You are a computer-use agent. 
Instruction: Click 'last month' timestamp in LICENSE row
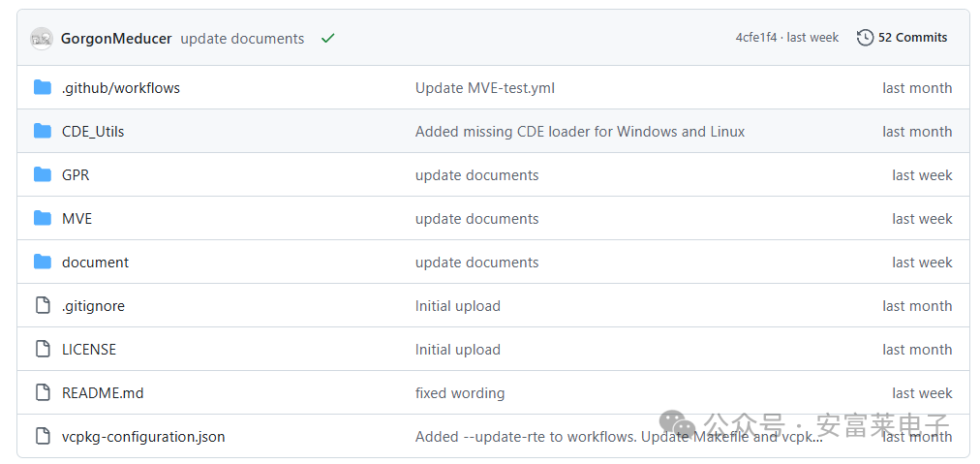pos(917,350)
